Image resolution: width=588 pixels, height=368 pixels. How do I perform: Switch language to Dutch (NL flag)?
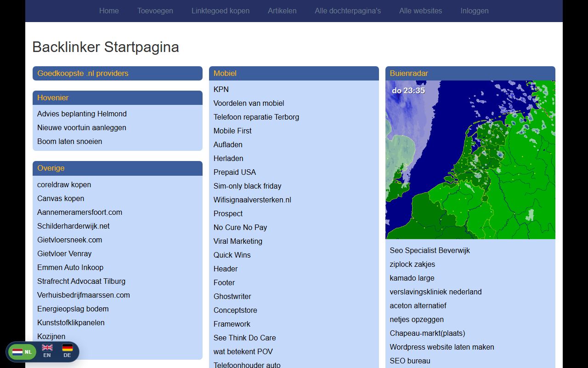[22, 352]
